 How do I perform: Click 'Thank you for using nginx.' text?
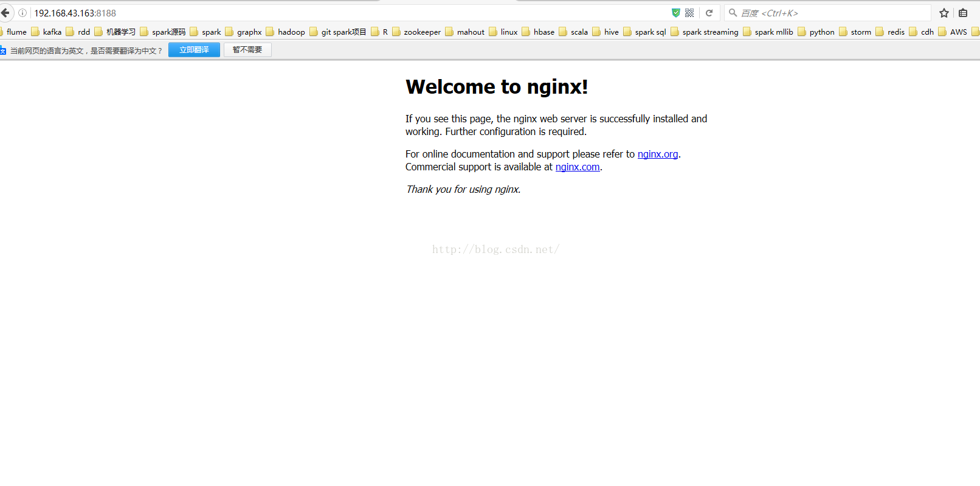(463, 189)
